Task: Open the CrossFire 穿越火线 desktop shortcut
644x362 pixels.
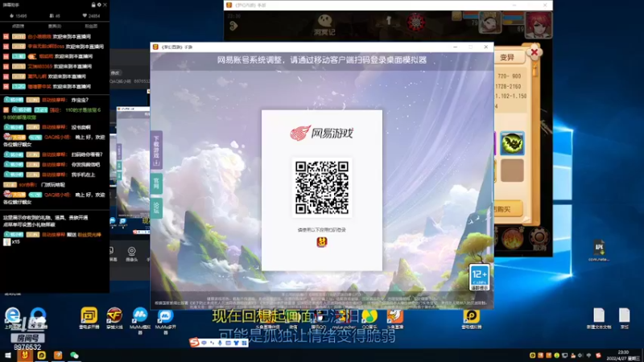Action: pyautogui.click(x=114, y=318)
